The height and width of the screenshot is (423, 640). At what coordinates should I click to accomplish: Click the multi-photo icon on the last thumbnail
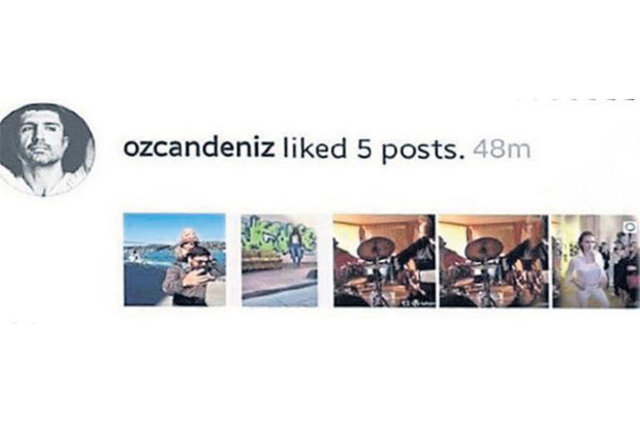[631, 226]
